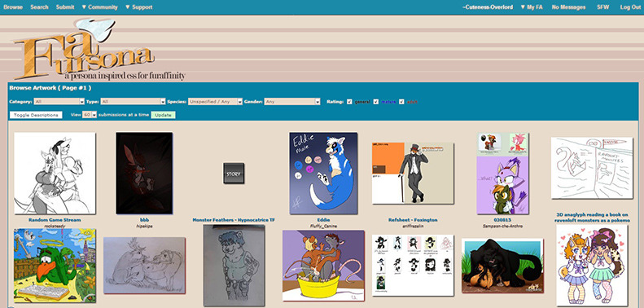Click the Log Out link
This screenshot has width=644, height=308.
point(630,7)
